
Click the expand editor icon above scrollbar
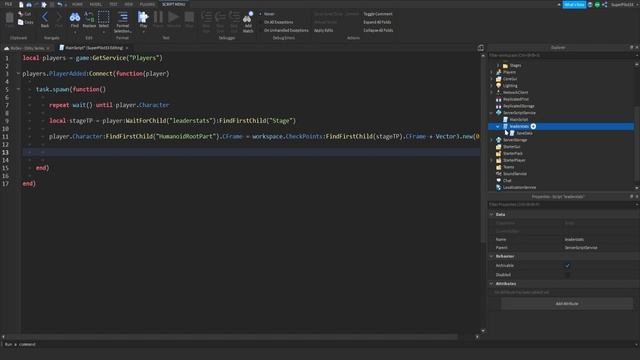coord(480,48)
